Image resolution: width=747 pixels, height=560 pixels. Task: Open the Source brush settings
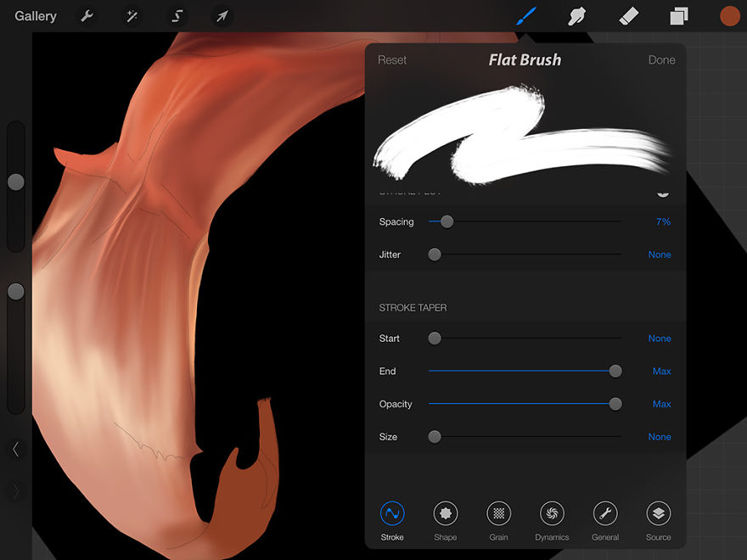coord(659,513)
